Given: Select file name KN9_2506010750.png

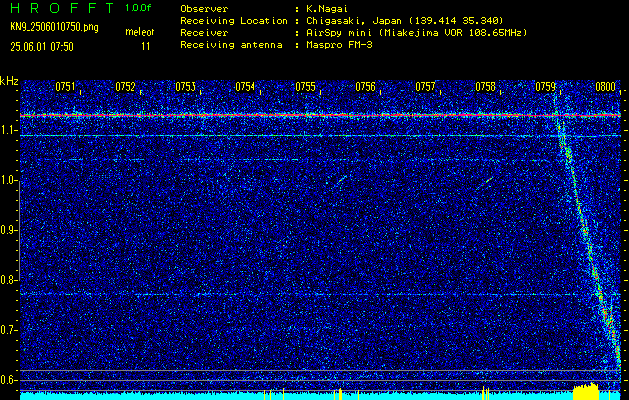Looking at the screenshot, I should click(x=54, y=27).
